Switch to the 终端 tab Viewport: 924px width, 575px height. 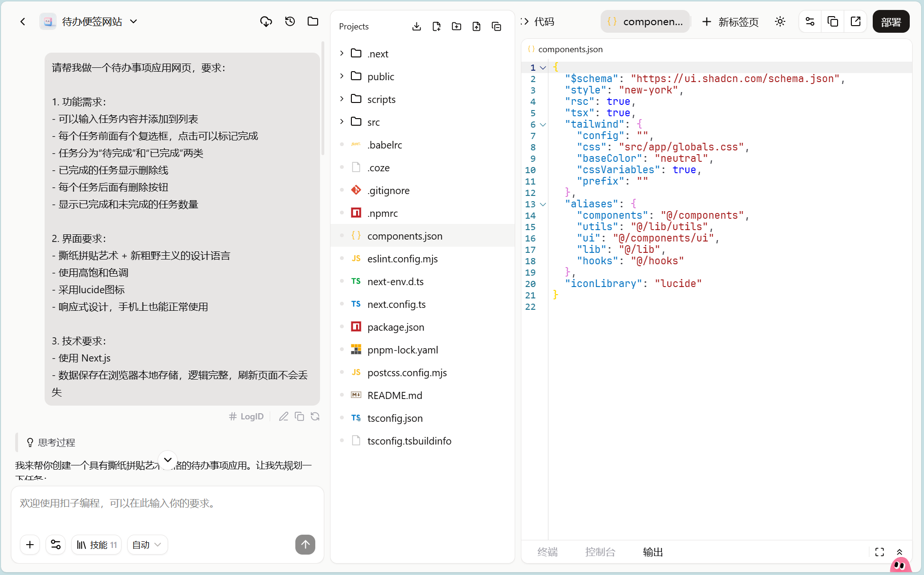point(547,552)
